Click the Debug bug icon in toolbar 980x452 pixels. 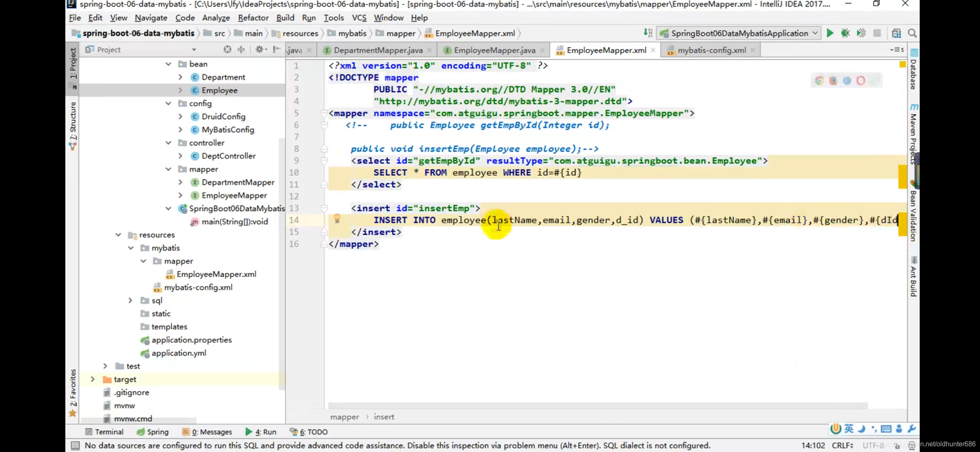click(x=845, y=33)
